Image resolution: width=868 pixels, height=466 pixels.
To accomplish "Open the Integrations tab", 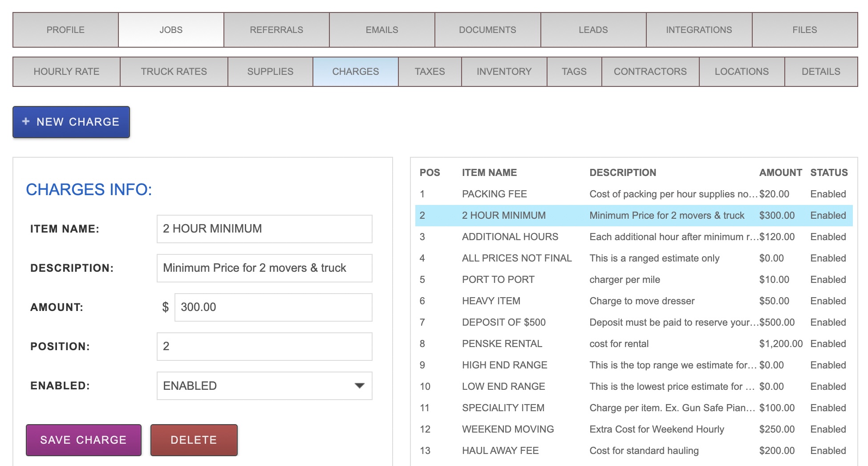I will coord(698,30).
